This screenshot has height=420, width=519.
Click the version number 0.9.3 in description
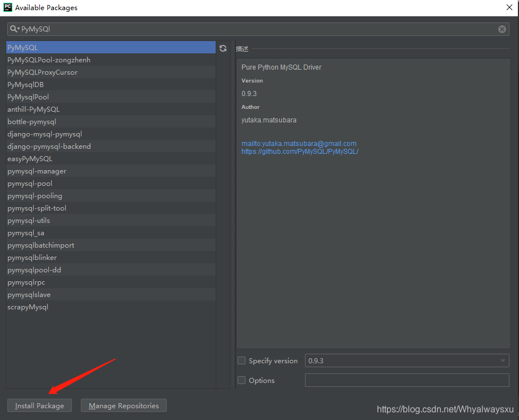(x=249, y=94)
